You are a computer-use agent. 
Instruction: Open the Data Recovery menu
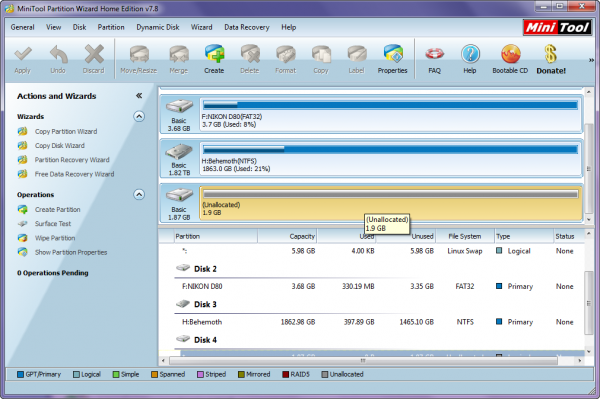(x=247, y=27)
